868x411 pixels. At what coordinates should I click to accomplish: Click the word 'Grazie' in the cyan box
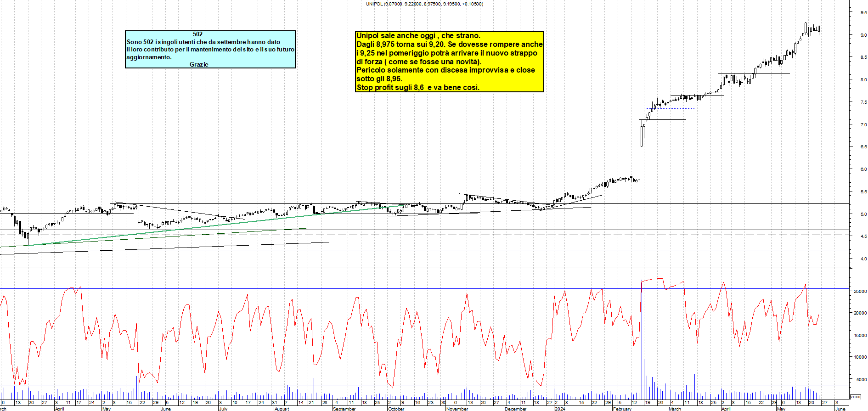click(x=199, y=64)
